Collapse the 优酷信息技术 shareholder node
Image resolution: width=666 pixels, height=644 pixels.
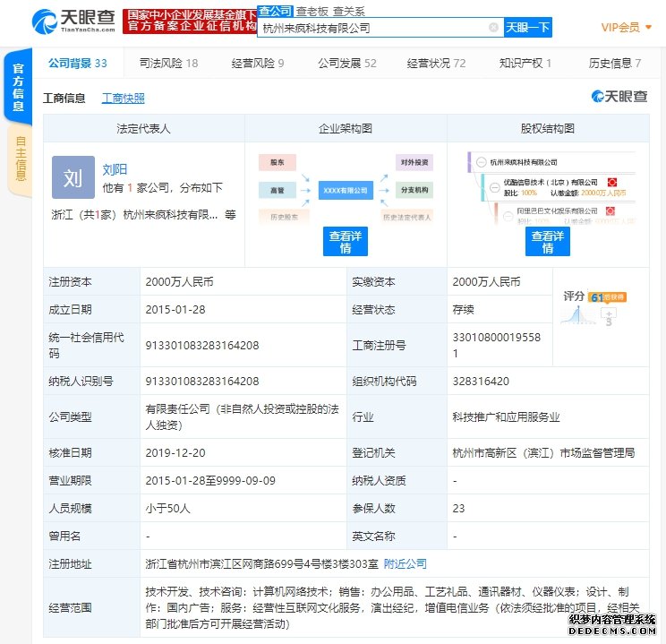tap(494, 187)
